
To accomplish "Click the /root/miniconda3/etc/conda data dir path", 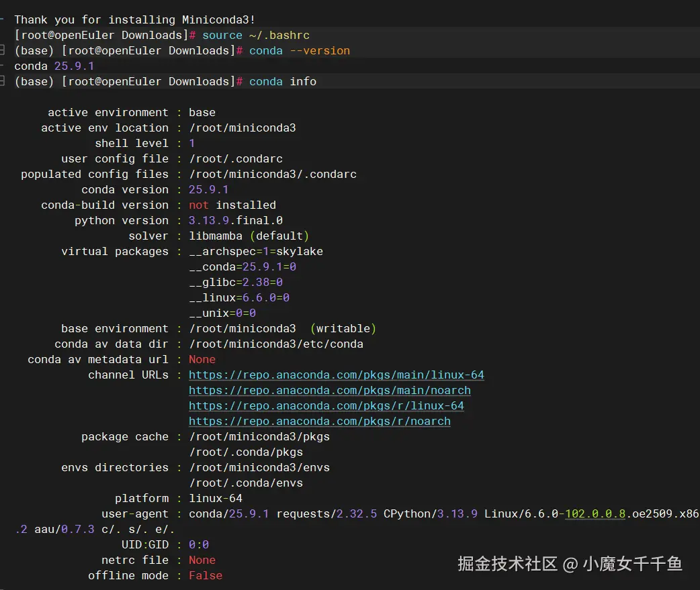I will pyautogui.click(x=275, y=344).
